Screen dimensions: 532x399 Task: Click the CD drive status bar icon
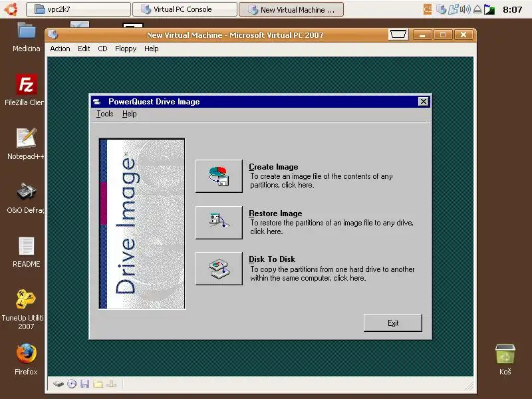point(72,384)
